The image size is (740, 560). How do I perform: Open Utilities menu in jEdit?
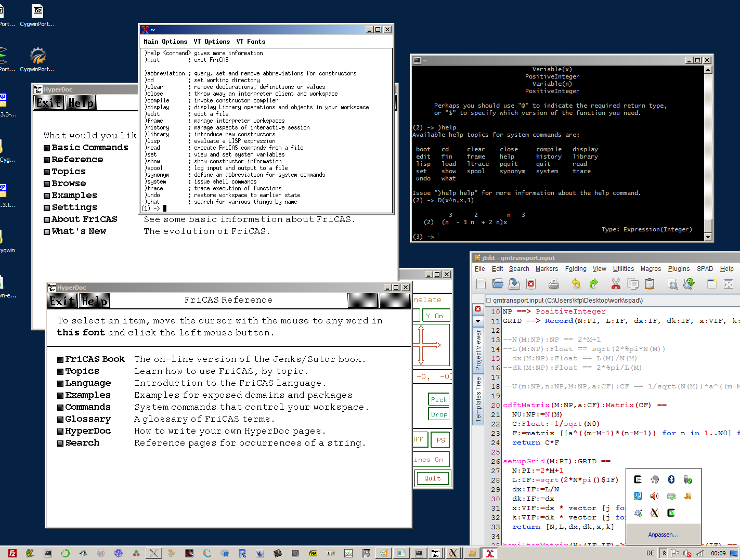(x=624, y=269)
